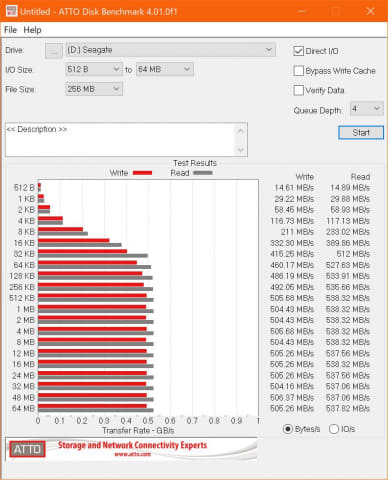This screenshot has height=480, width=388.
Task: Open the File menu
Action: 10,30
